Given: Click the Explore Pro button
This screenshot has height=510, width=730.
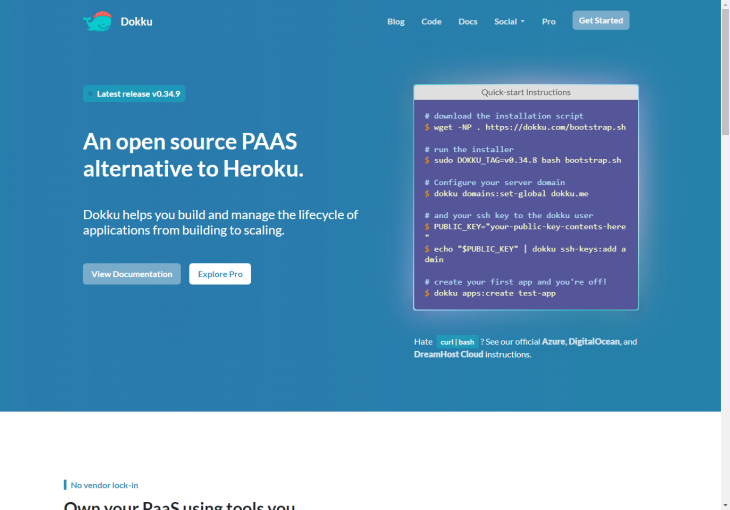Looking at the screenshot, I should coord(220,274).
